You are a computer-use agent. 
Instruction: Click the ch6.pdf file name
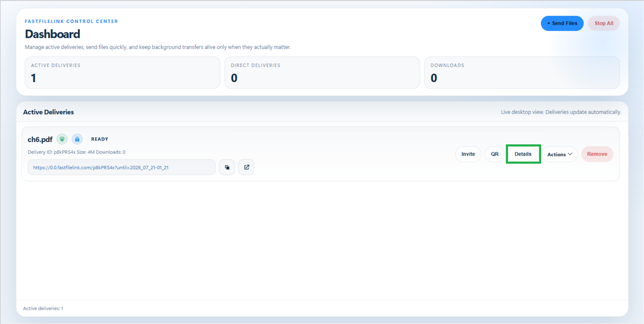(x=40, y=139)
